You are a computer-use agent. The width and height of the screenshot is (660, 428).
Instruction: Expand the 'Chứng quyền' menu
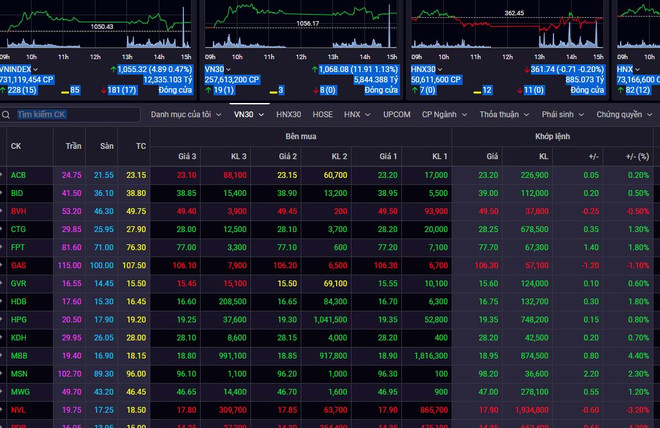tap(624, 115)
